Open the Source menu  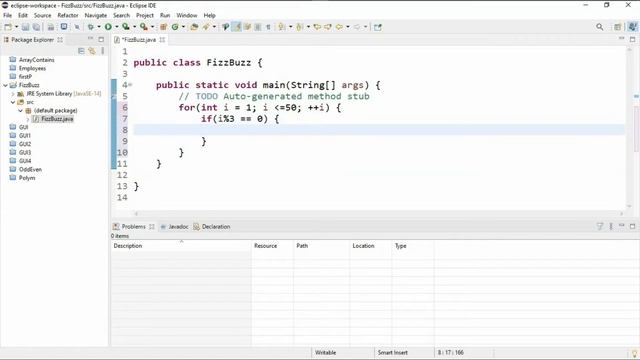(x=42, y=16)
